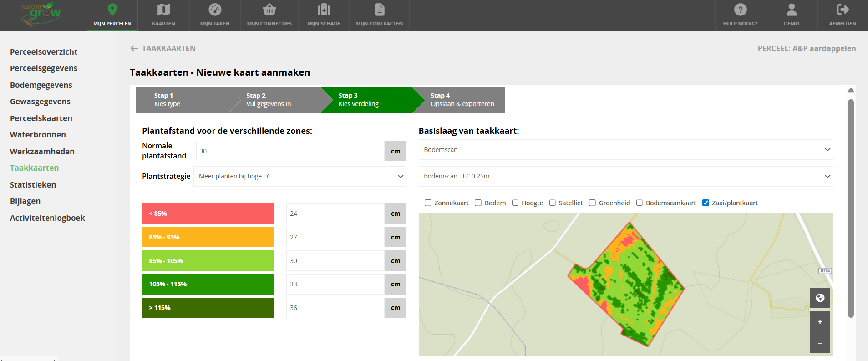Open Mijn Connecties basket icon
The width and height of the screenshot is (868, 361).
269,10
